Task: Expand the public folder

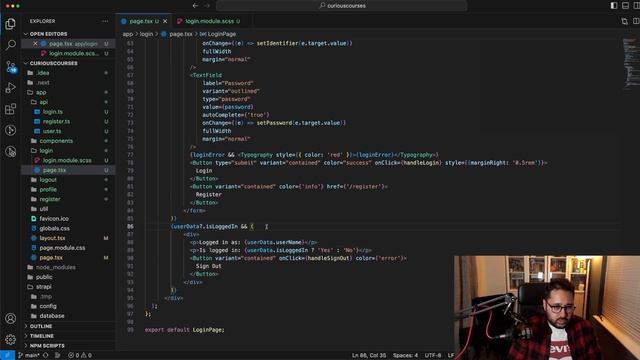Action: (x=68, y=277)
